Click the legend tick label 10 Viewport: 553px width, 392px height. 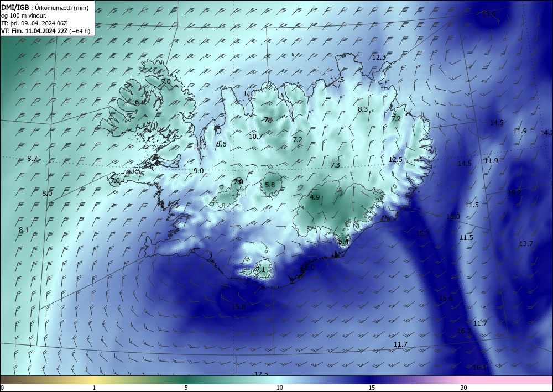[279, 388]
